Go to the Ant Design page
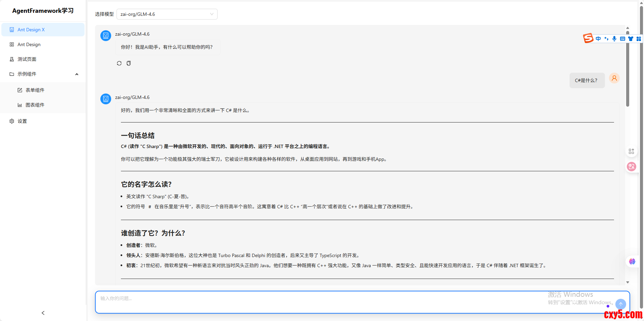644x321 pixels. coord(43,44)
